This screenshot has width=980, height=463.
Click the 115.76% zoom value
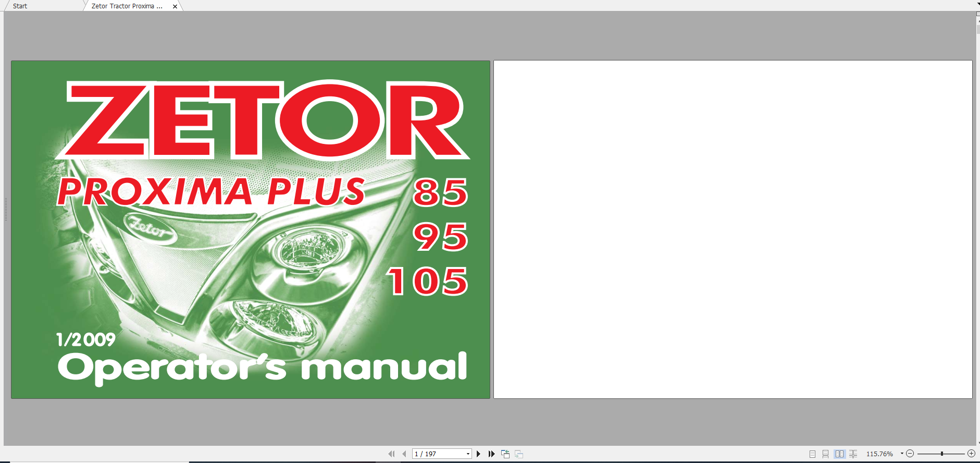pos(879,454)
